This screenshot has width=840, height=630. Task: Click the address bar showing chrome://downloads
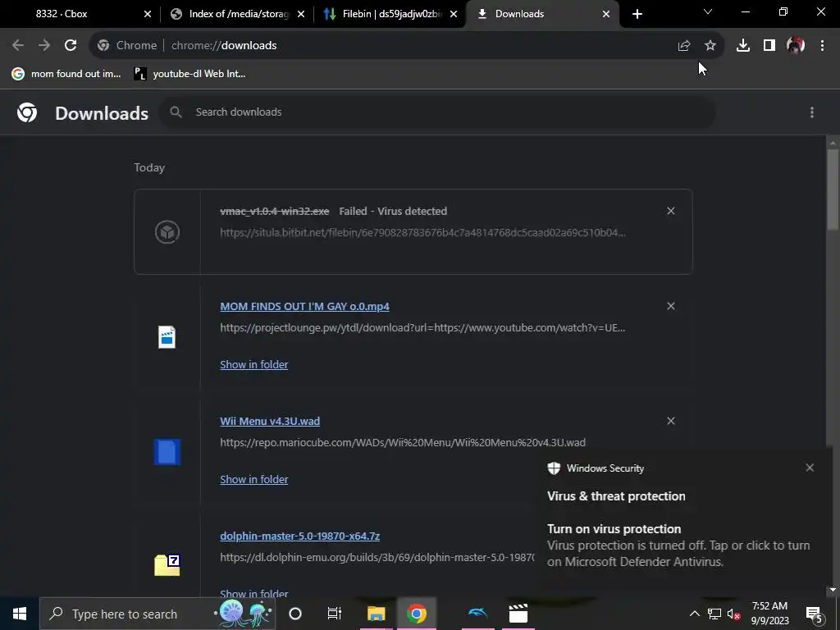[407, 46]
